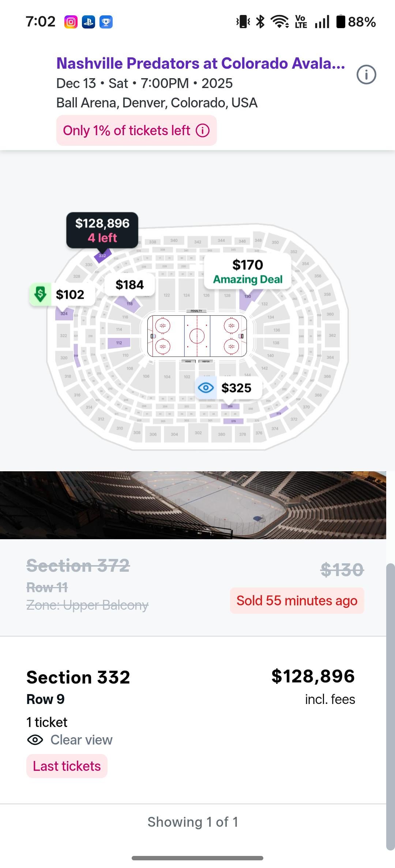Open event info icon beside title

coord(366,75)
